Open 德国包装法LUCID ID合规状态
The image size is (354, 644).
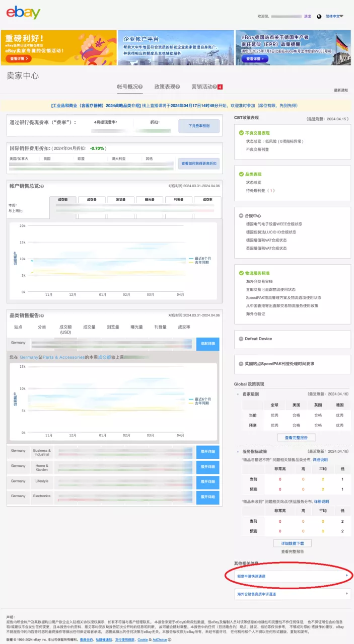(x=271, y=232)
